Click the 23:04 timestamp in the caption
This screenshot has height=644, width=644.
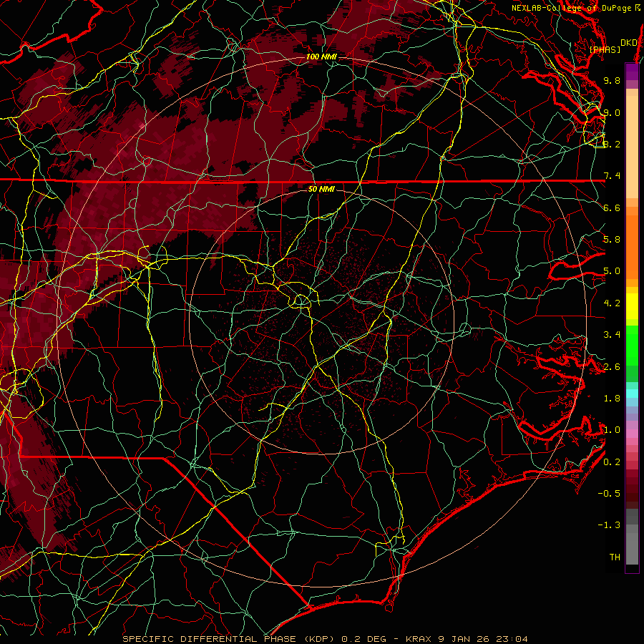(x=511, y=639)
